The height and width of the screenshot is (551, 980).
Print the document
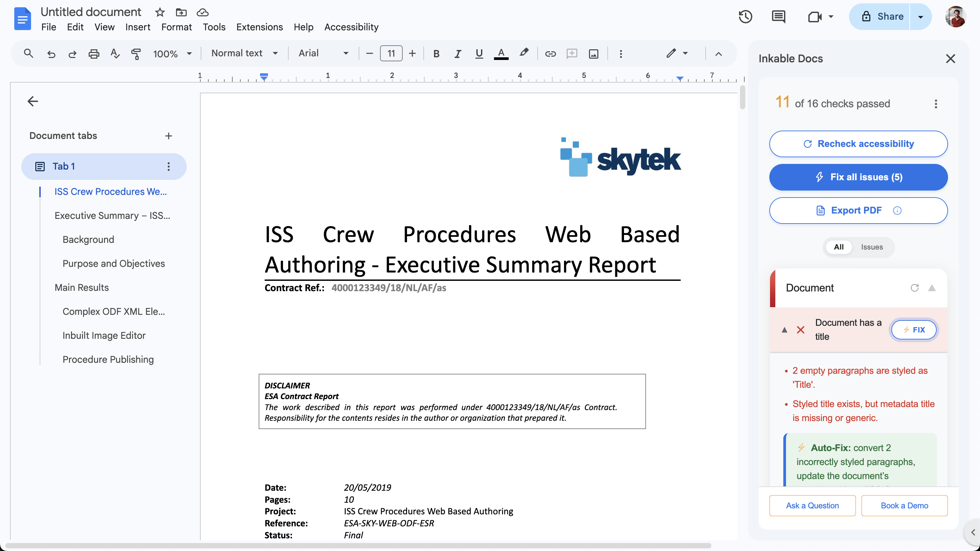[94, 54]
